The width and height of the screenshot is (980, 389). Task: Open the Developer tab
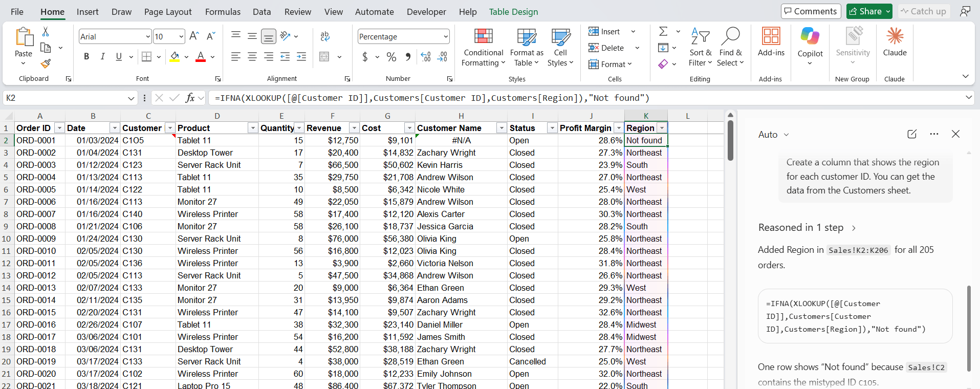click(x=426, y=12)
